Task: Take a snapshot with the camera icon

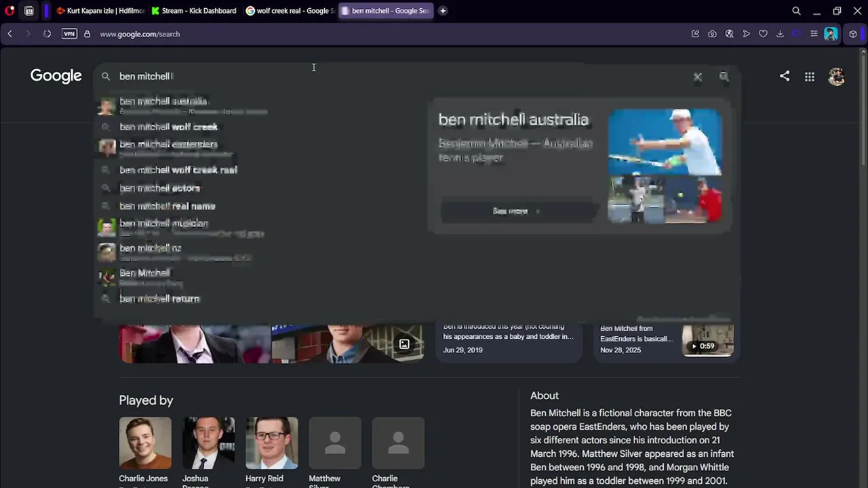Action: click(712, 34)
